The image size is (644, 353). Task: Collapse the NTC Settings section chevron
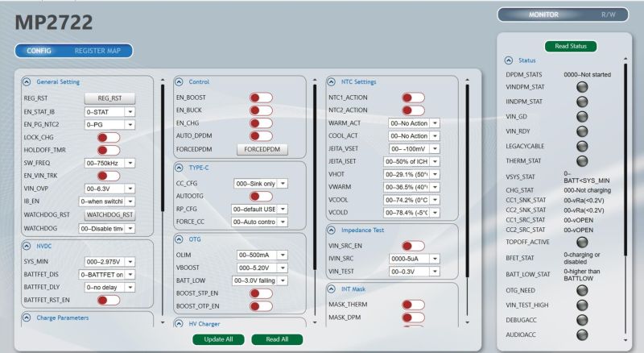[x=332, y=82]
